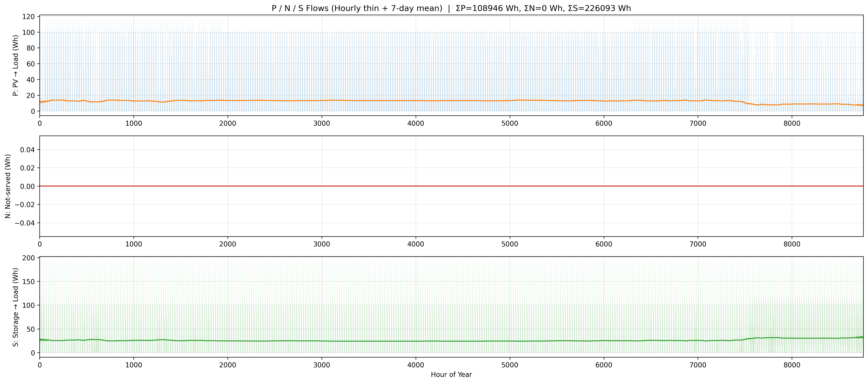Viewport: 868px width, 383px height.
Task: Click the −0.04 tick on Not-served plot
Action: tap(25, 223)
